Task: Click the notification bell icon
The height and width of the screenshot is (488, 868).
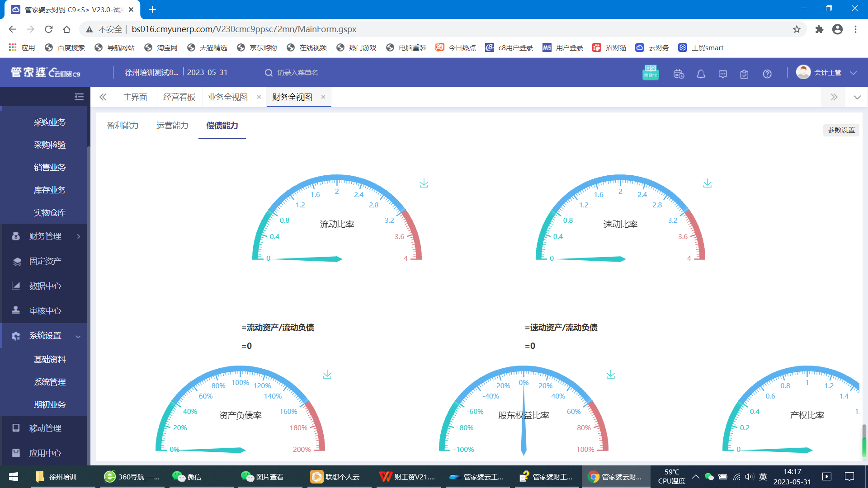Action: click(701, 74)
